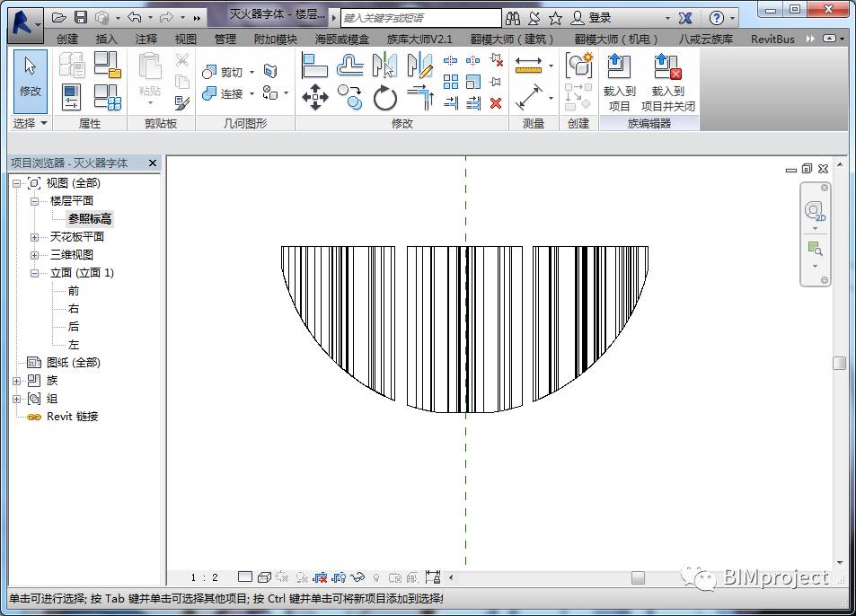Click the view scale 1 : 2 button
The height and width of the screenshot is (616, 856).
point(205,577)
